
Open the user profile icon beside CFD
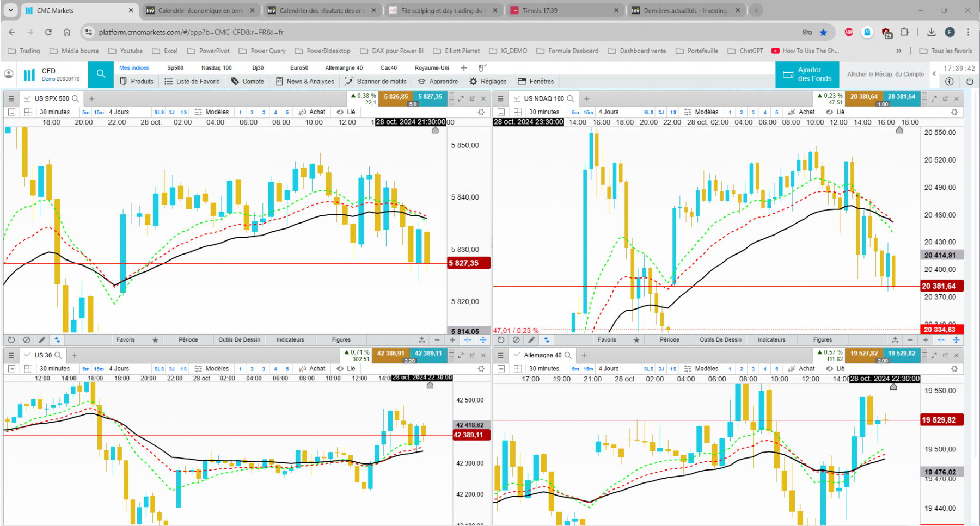(9, 74)
